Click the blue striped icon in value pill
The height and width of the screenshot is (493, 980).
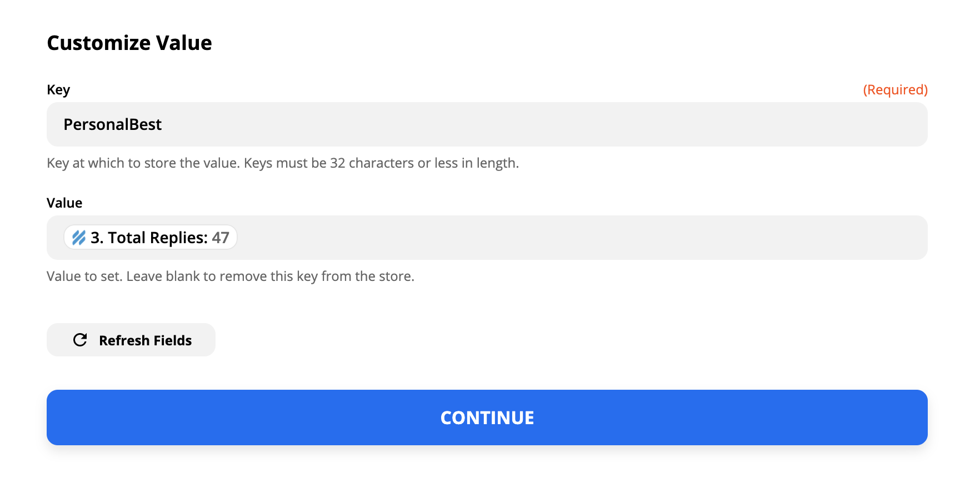coord(79,238)
